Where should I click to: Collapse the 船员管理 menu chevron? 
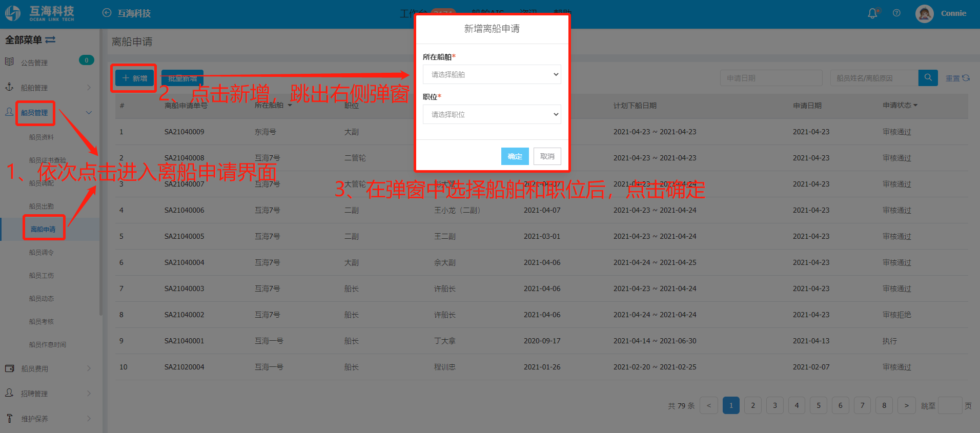[x=89, y=113]
